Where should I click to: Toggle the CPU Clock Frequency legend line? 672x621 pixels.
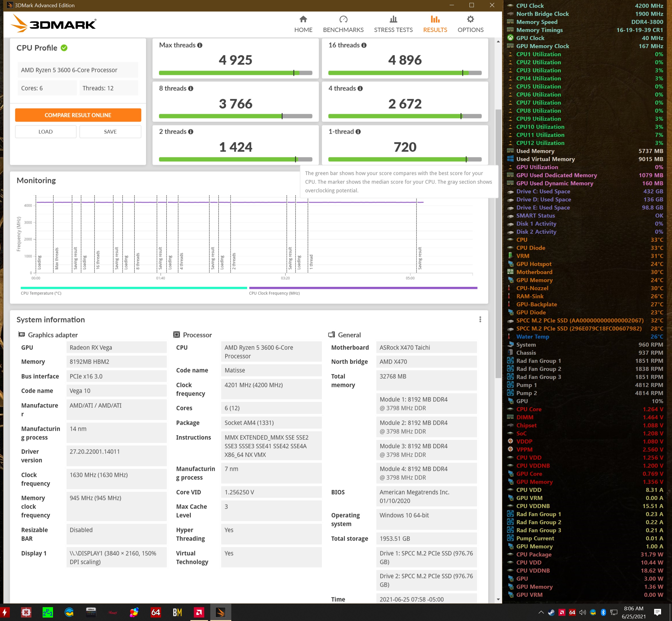(363, 288)
